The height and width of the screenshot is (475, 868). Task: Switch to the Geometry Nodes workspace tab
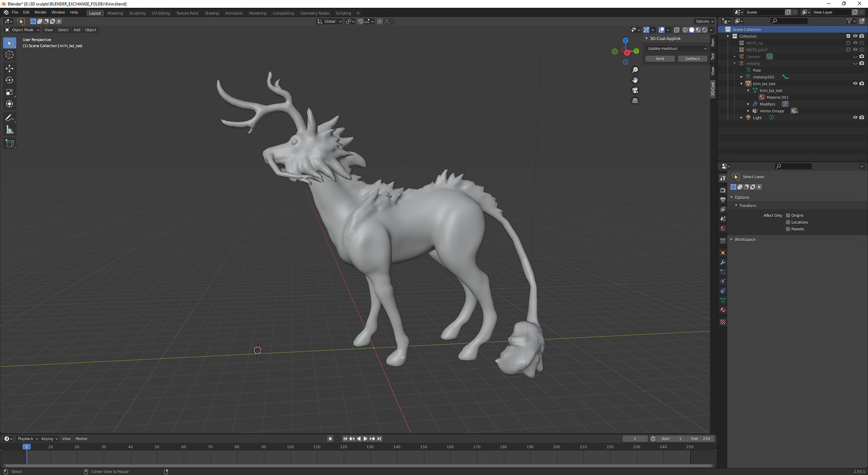click(x=315, y=13)
